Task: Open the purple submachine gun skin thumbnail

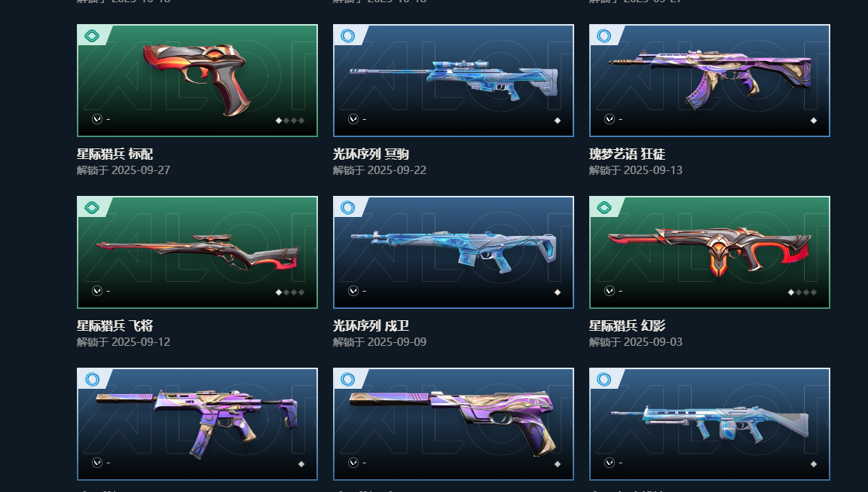Action: 197,424
